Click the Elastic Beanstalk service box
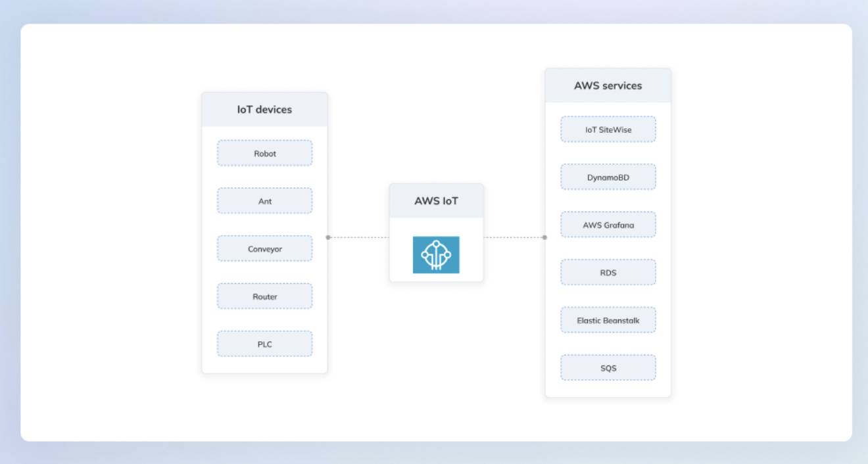Viewport: 868px width, 464px height. pyautogui.click(x=608, y=321)
